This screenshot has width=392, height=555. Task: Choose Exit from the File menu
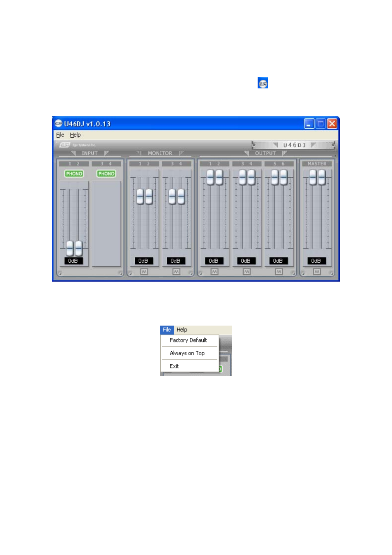tap(174, 366)
